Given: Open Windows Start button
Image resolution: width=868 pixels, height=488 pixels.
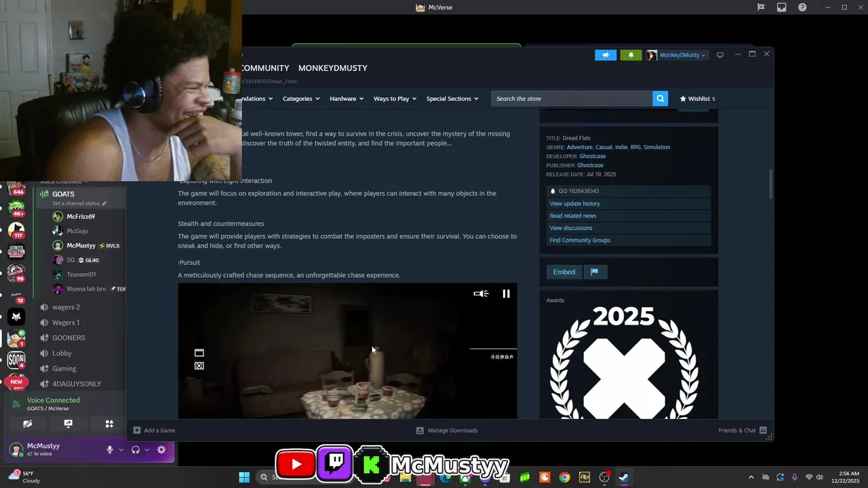Looking at the screenshot, I should [244, 477].
